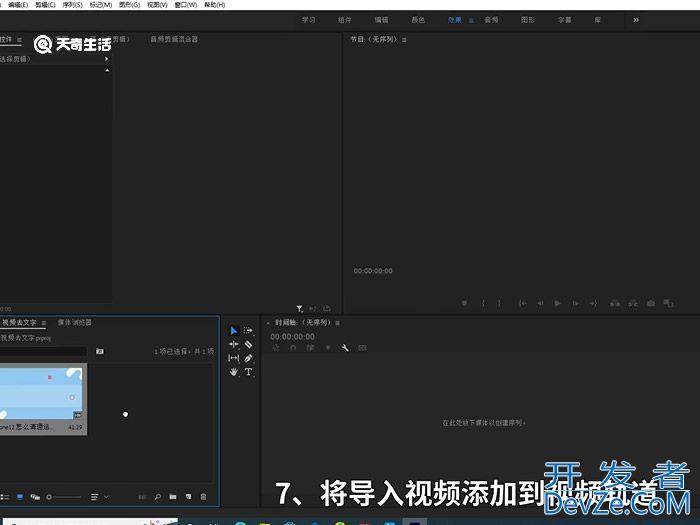
Task: Select the Selection (arrow) tool
Action: (x=233, y=330)
